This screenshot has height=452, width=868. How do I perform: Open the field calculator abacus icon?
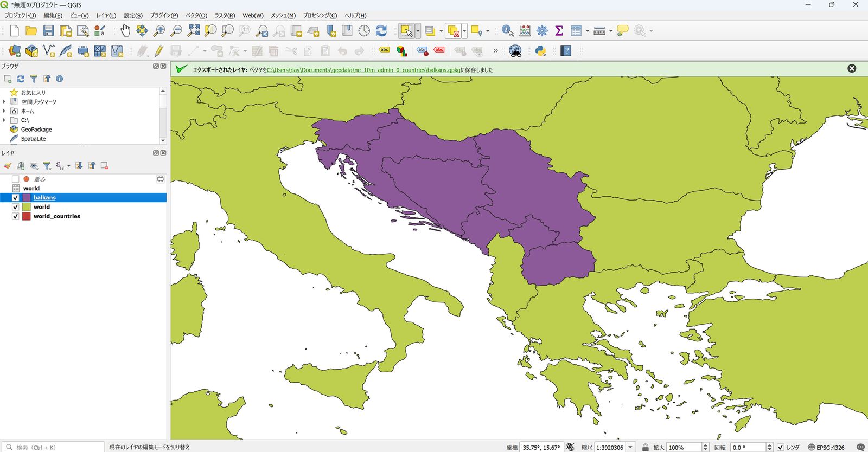525,31
